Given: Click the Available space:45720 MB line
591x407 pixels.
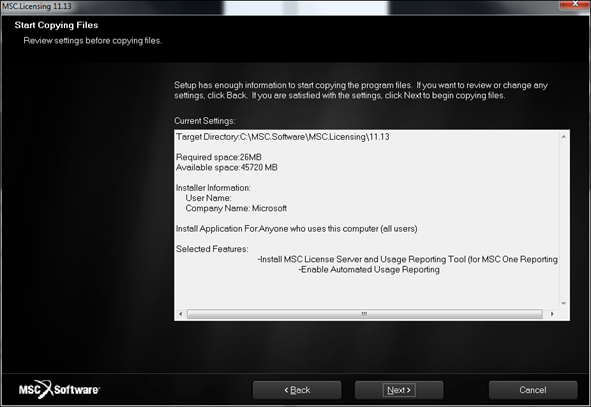Looking at the screenshot, I should 227,167.
